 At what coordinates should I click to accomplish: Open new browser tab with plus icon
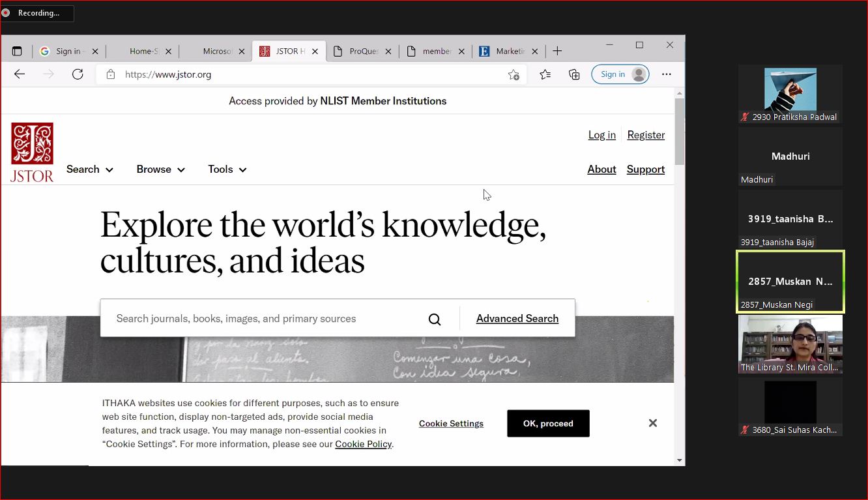pyautogui.click(x=557, y=51)
